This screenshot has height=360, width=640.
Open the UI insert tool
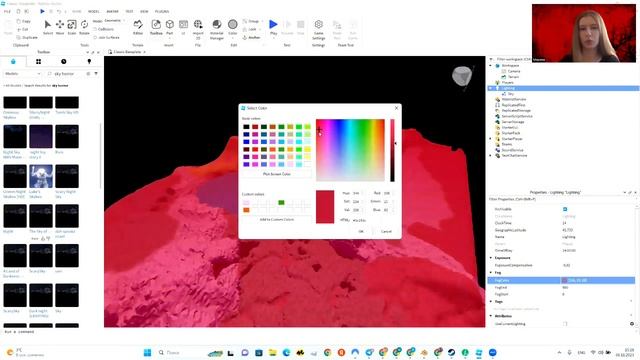point(183,27)
